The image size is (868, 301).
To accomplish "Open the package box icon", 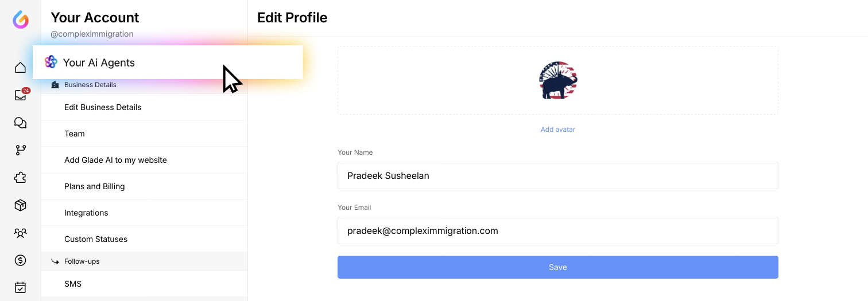I will coord(21,205).
